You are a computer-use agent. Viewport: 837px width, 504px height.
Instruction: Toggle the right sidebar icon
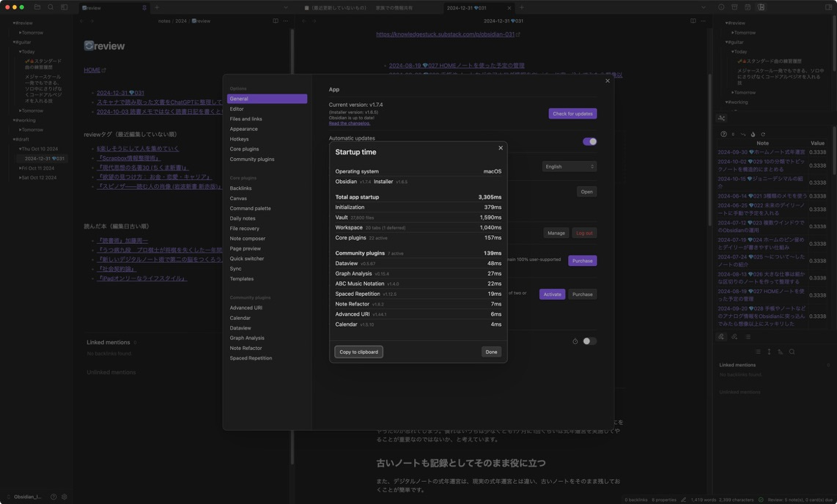coord(828,7)
